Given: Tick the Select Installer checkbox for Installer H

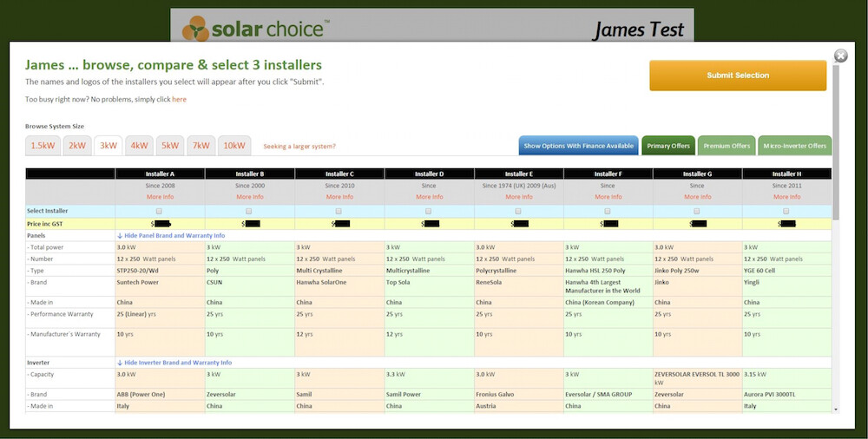Looking at the screenshot, I should [x=786, y=211].
